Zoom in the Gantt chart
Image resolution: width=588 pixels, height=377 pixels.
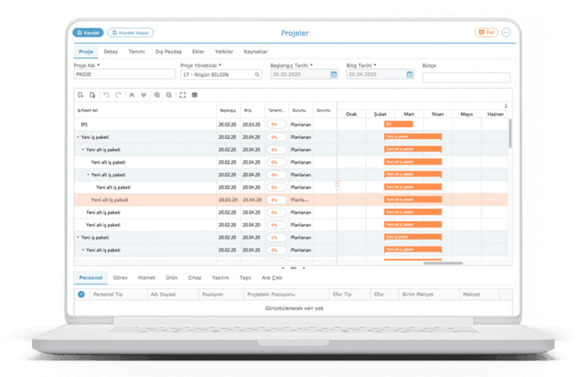pos(157,95)
